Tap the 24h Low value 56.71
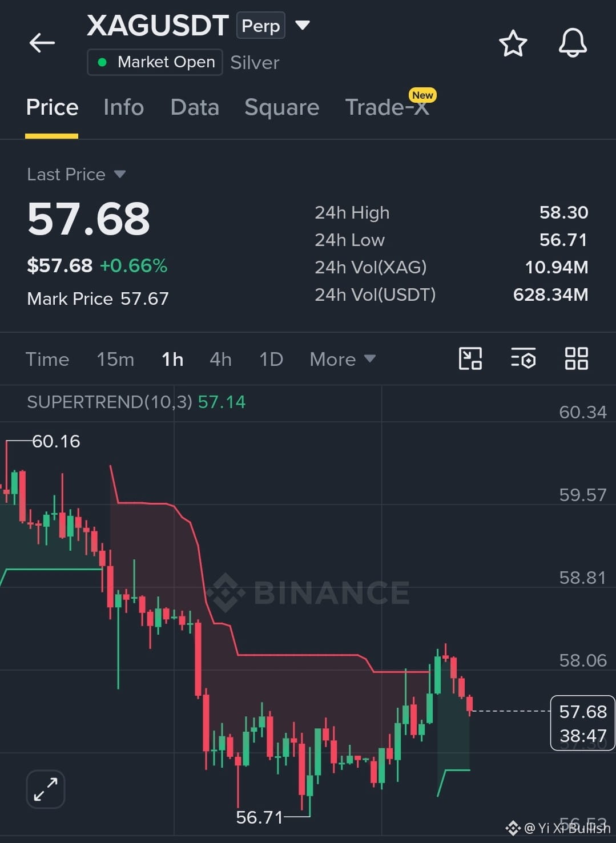Screen dimensions: 616x843 563,240
